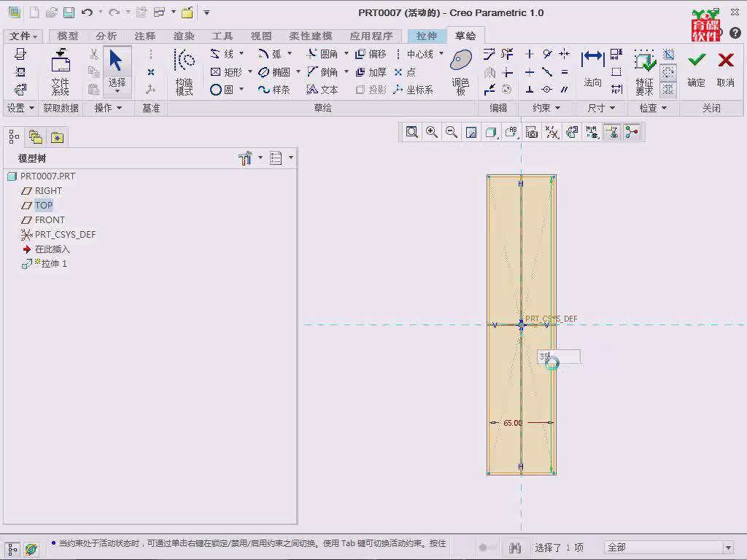Switch to the 分析 ribbon tab
The width and height of the screenshot is (747, 560).
click(106, 36)
